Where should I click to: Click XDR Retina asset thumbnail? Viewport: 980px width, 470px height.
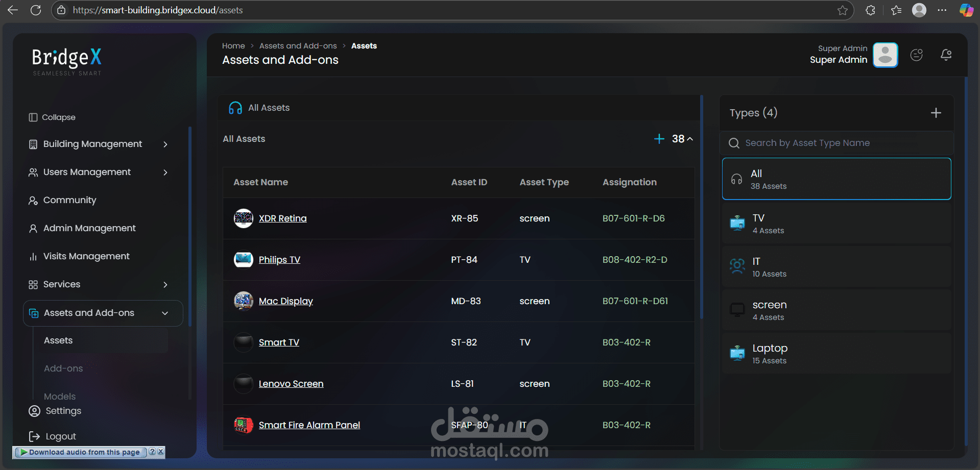244,218
